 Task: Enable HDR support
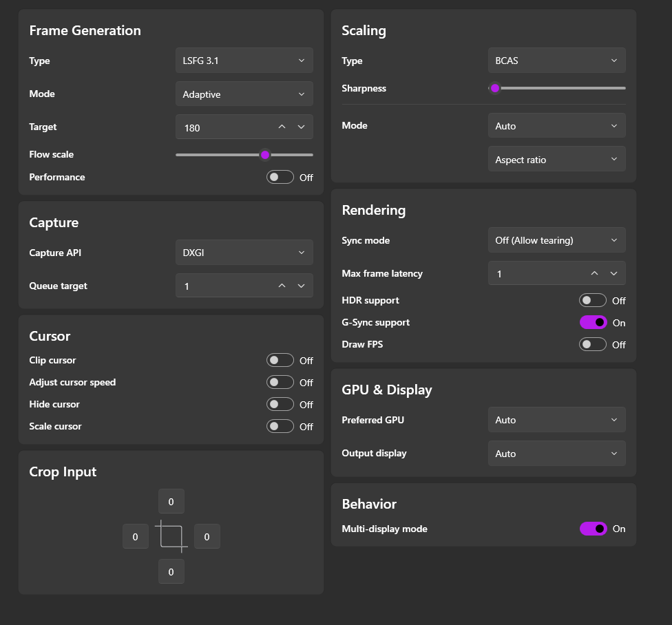pos(593,300)
